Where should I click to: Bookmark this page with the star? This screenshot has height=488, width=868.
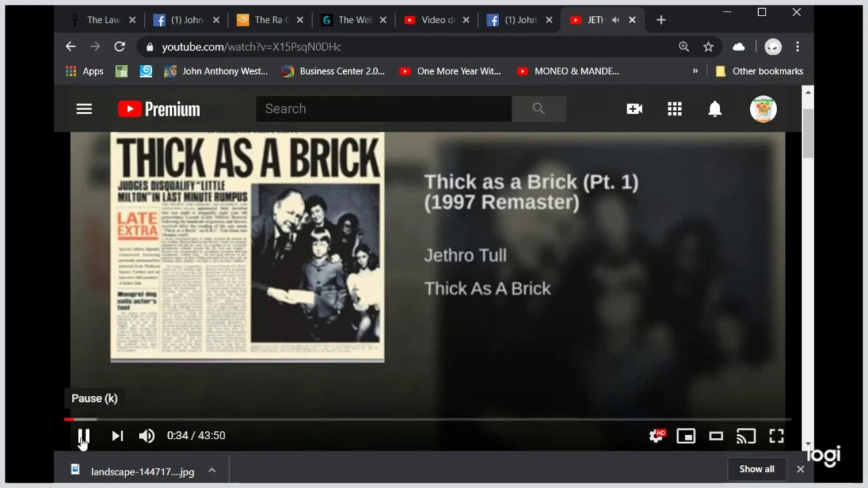click(709, 47)
